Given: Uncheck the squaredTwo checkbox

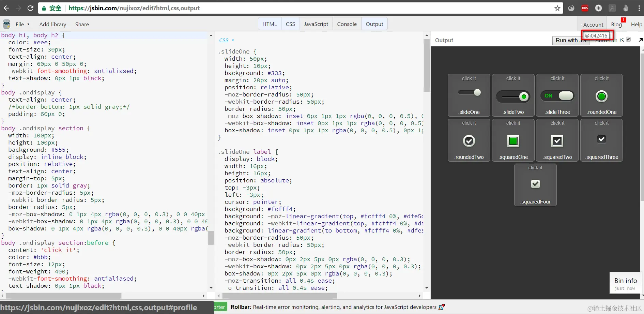Looking at the screenshot, I should click(x=557, y=141).
